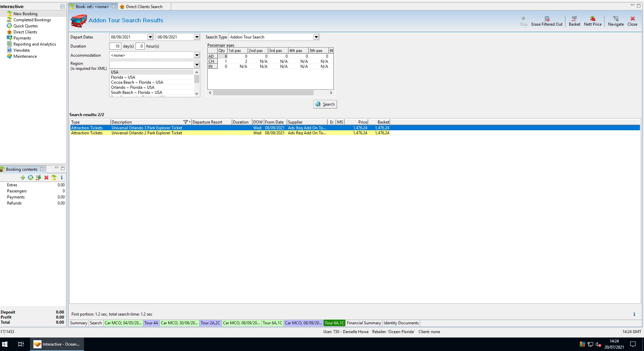This screenshot has height=351, width=644.
Task: Close the Book. ref. <none> tab
Action: pyautogui.click(x=114, y=7)
